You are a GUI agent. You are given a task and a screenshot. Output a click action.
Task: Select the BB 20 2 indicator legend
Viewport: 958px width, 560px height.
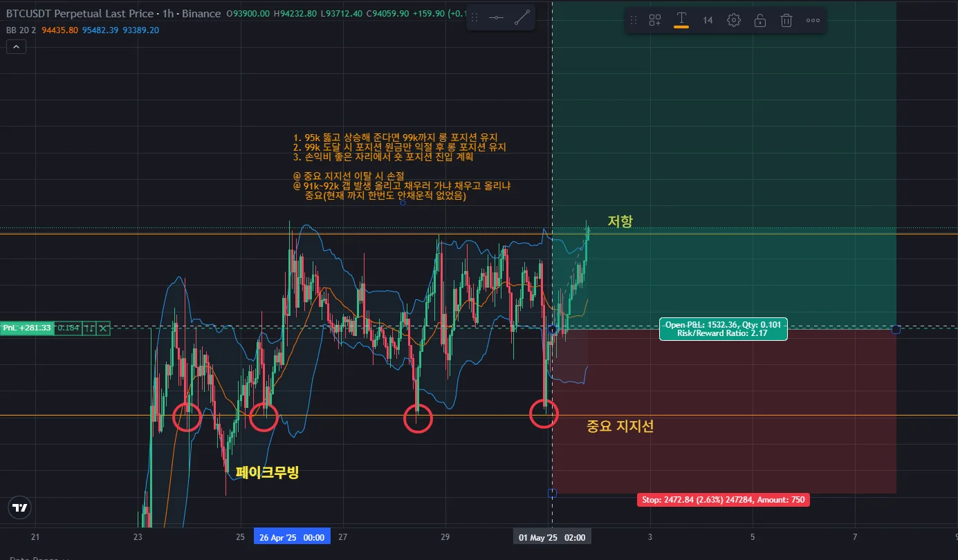pos(22,30)
